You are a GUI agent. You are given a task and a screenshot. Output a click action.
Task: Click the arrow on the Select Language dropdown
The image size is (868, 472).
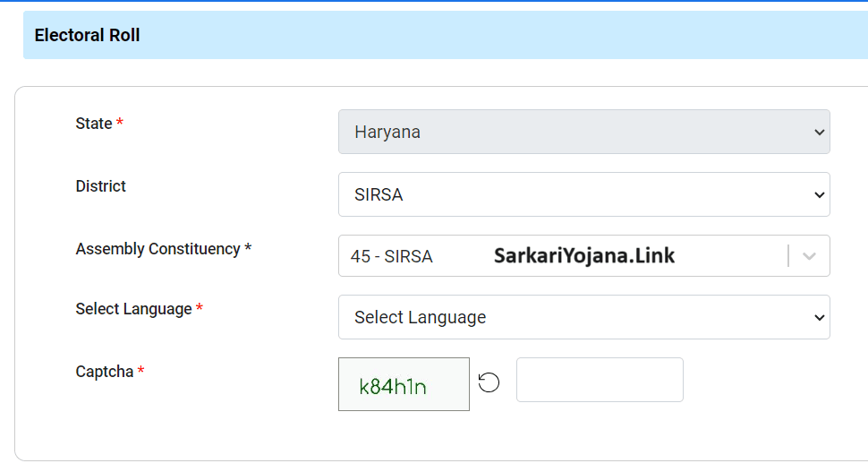818,318
